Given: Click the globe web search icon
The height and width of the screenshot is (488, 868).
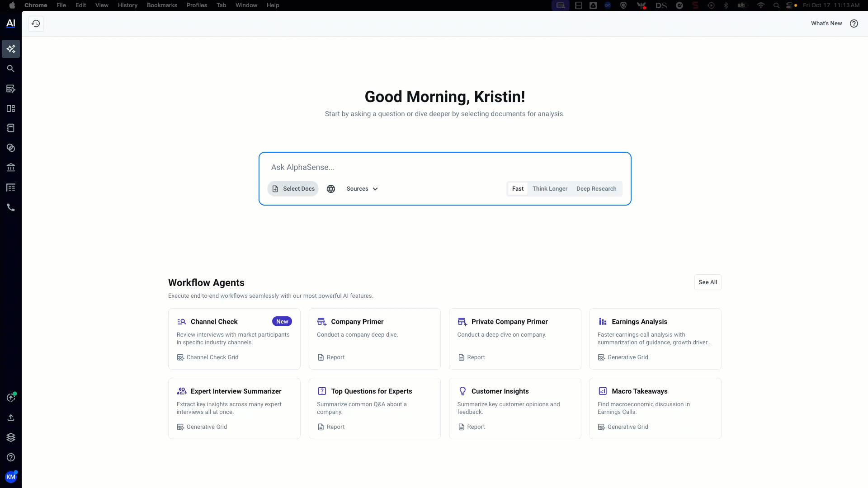Looking at the screenshot, I should pyautogui.click(x=331, y=189).
